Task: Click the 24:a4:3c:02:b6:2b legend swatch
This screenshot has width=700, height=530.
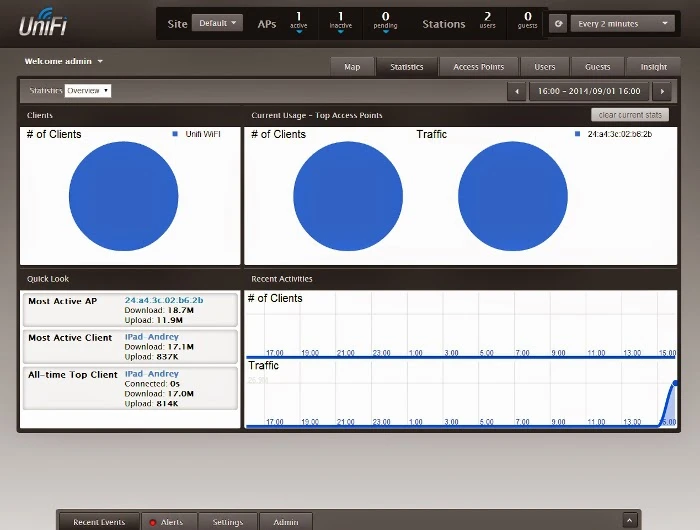Action: point(577,134)
